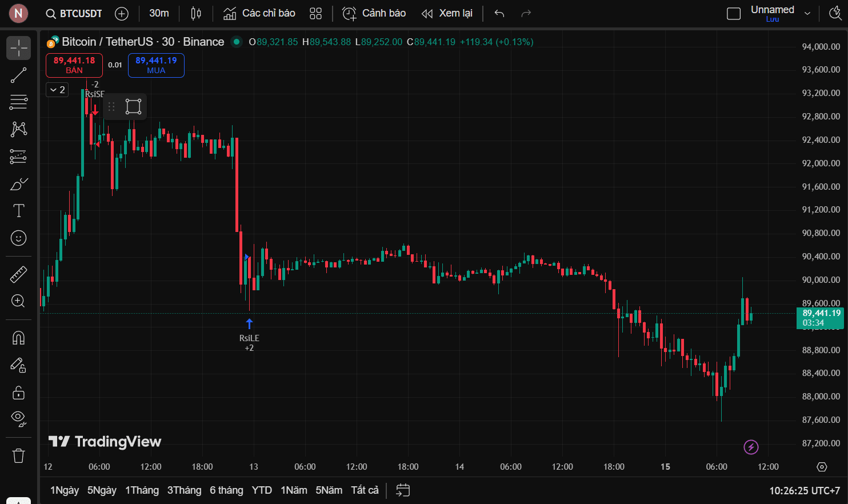
Task: Click the purple lightning flash icon
Action: [751, 447]
